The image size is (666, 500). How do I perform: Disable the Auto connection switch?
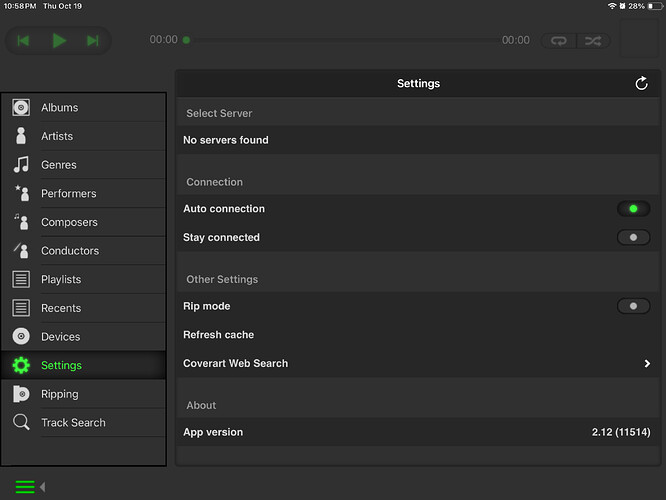(633, 209)
